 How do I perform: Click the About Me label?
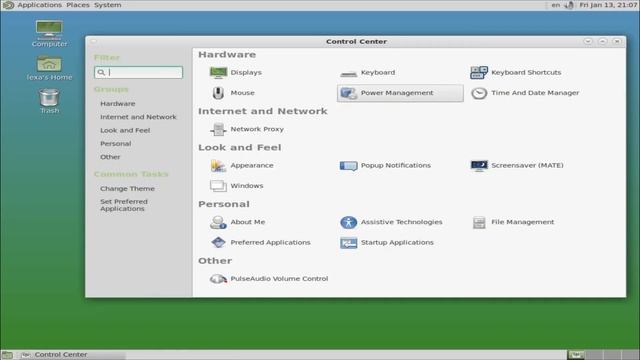(x=248, y=222)
